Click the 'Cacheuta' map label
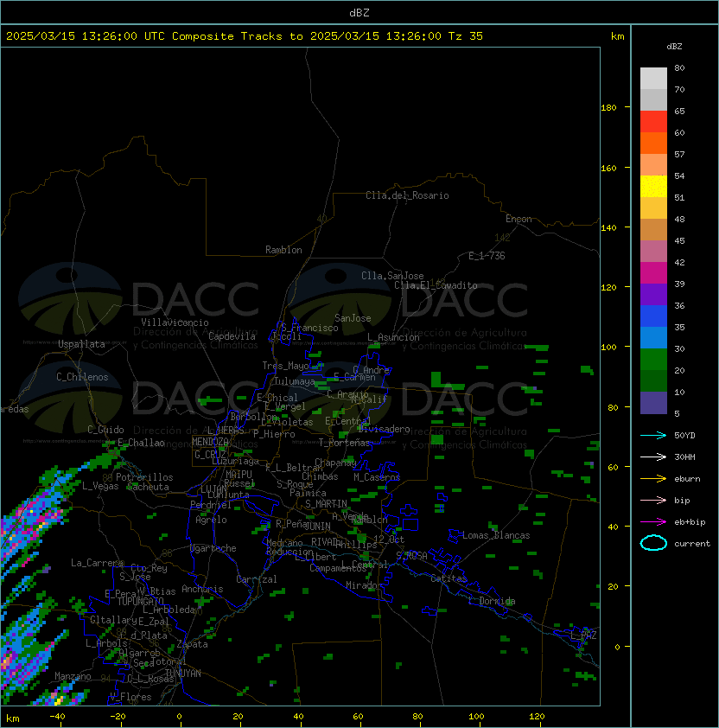The image size is (719, 728). [x=148, y=487]
